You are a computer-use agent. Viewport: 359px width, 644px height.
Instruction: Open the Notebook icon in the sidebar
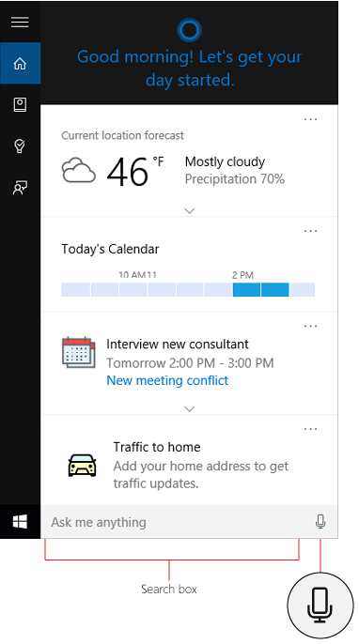click(20, 105)
